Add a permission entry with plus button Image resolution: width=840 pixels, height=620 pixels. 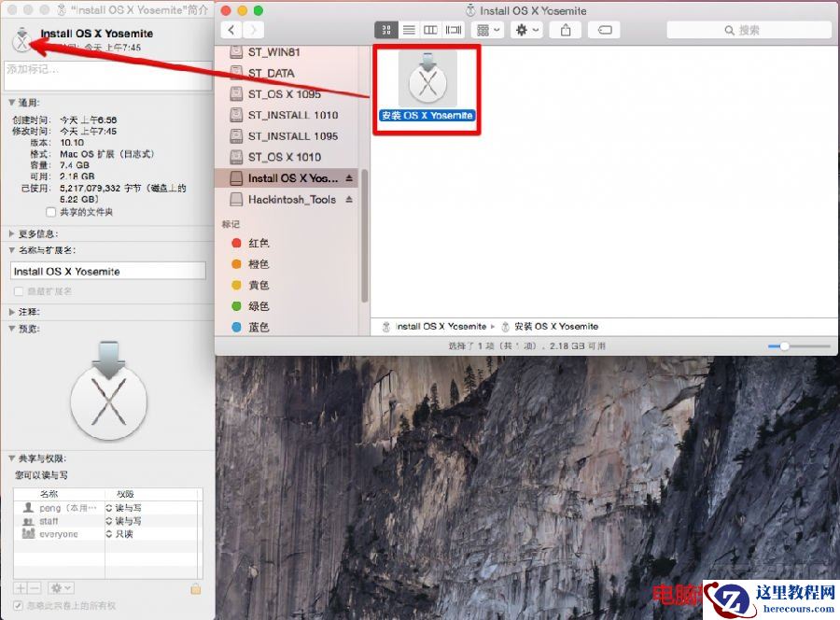click(21, 588)
